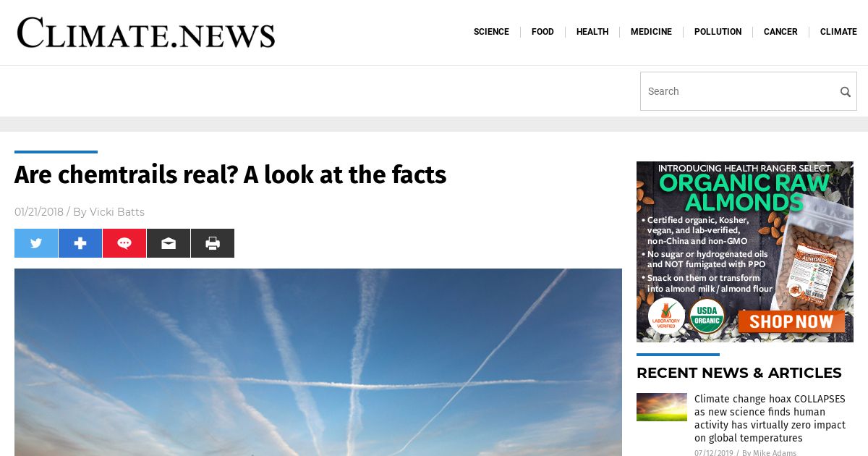Click the blue plus share icon
This screenshot has height=456, width=868.
[80, 243]
